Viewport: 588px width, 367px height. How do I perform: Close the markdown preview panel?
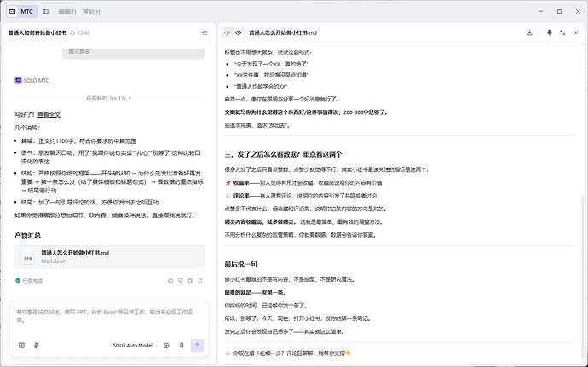pyautogui.click(x=575, y=32)
